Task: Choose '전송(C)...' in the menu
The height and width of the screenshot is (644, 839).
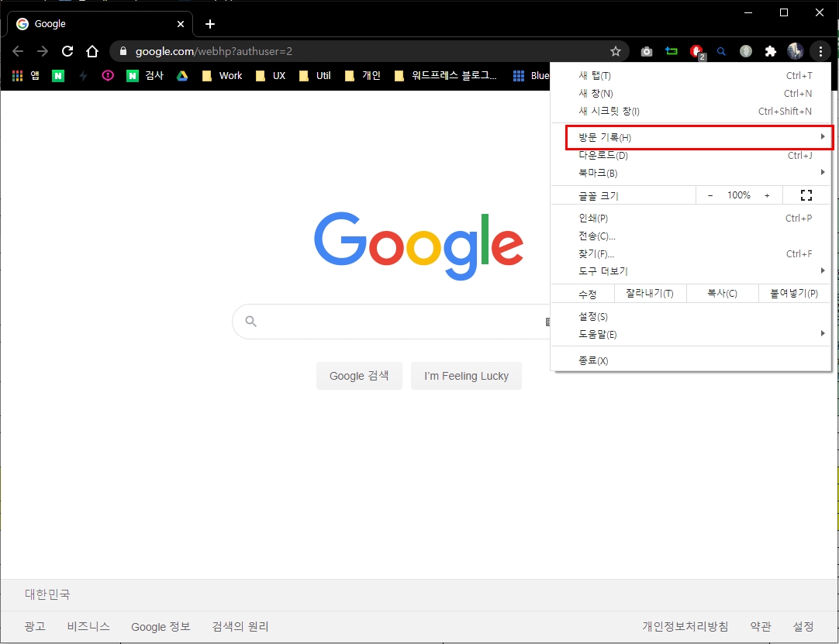Action: [x=691, y=236]
